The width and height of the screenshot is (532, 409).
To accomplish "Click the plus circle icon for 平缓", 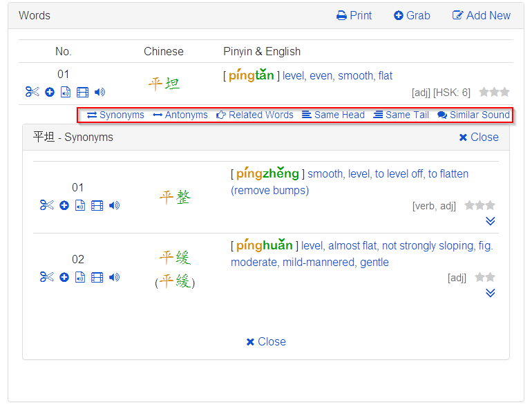I will (x=64, y=277).
